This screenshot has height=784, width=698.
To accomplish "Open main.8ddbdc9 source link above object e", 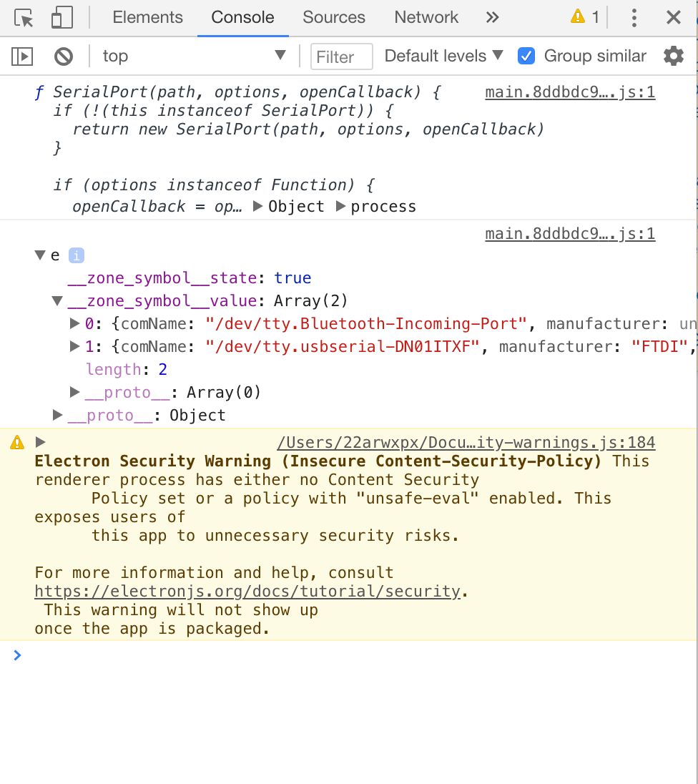I will (570, 233).
